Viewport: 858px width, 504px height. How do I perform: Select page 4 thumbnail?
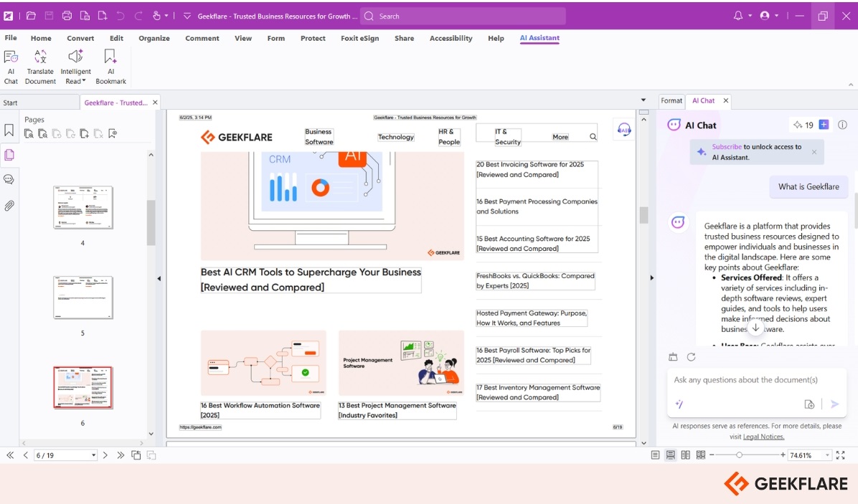(83, 207)
